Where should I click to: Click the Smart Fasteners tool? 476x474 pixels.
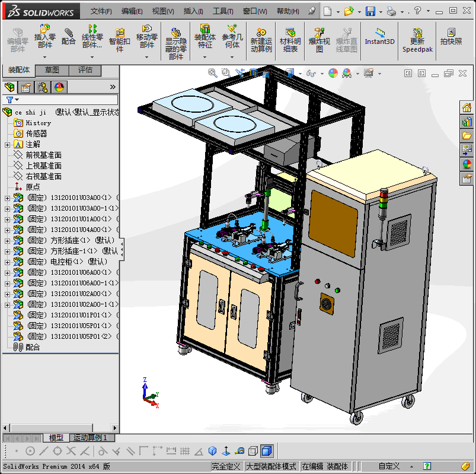(x=120, y=40)
